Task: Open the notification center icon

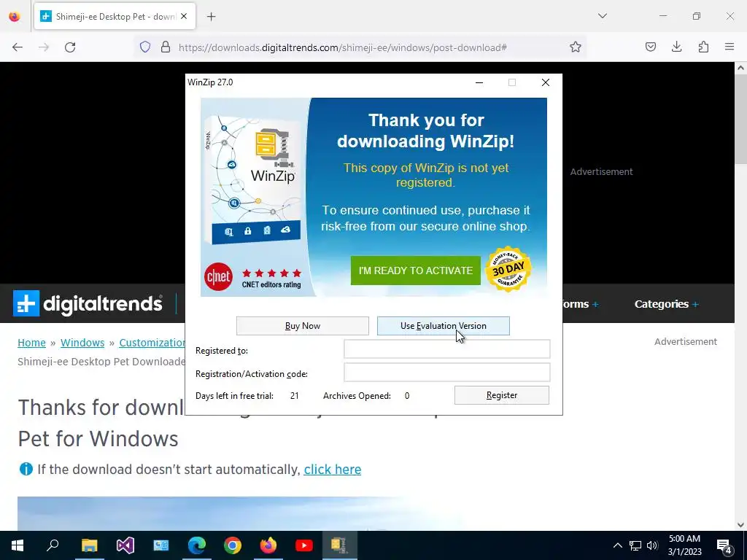Action: click(x=724, y=545)
